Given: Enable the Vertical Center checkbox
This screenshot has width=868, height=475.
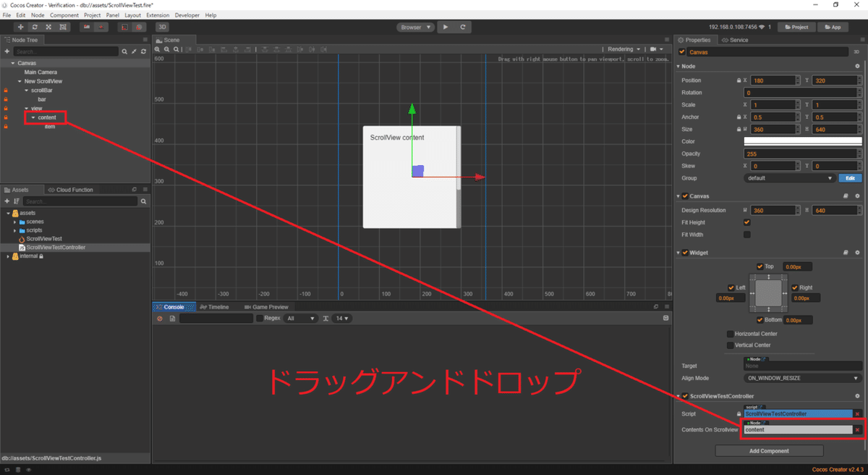Looking at the screenshot, I should click(730, 345).
